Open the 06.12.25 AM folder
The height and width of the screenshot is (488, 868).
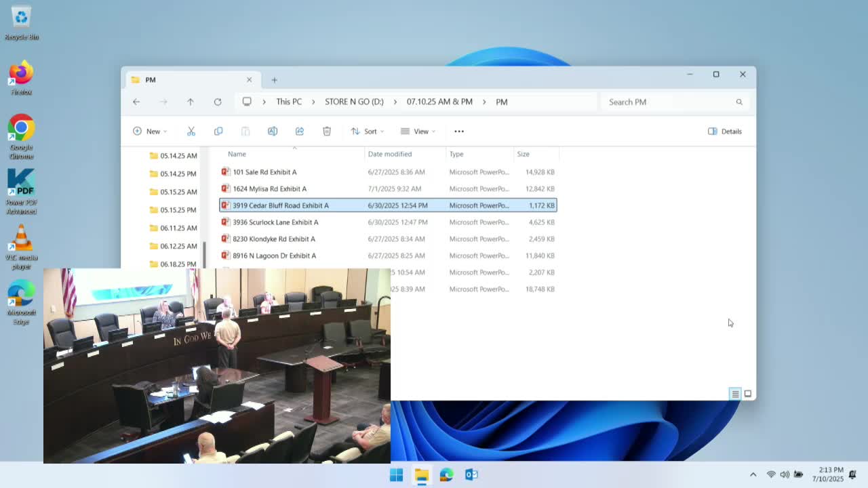[x=173, y=246]
